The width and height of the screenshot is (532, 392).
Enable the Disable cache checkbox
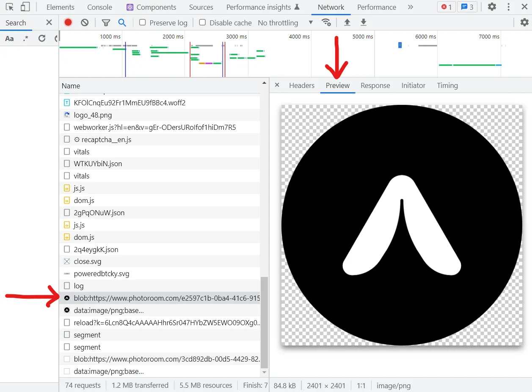point(203,23)
